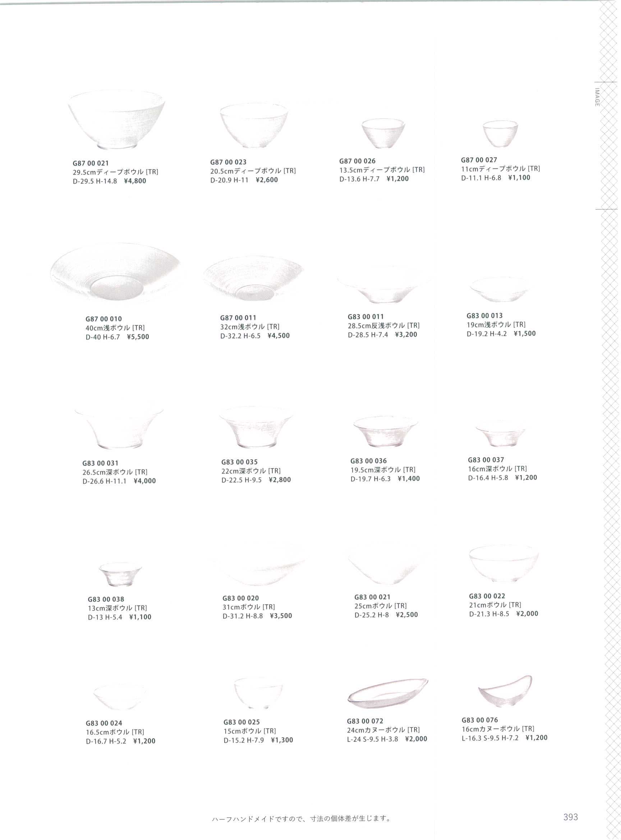The width and height of the screenshot is (621, 840).
Task: Click product code G83 00 031
Action: pos(100,463)
